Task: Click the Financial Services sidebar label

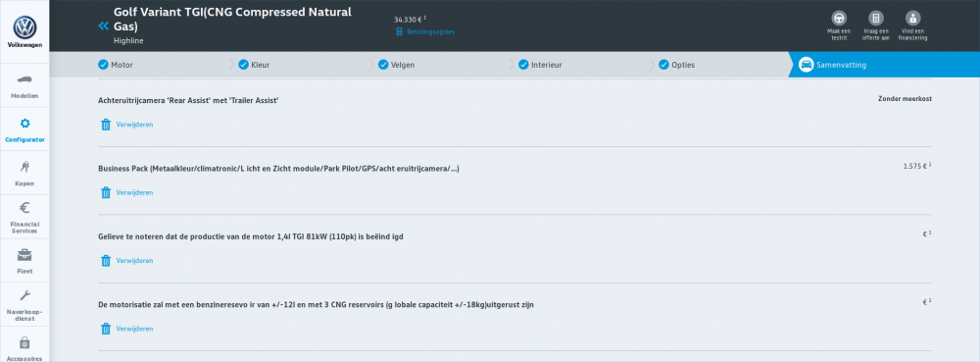Action: click(x=25, y=228)
